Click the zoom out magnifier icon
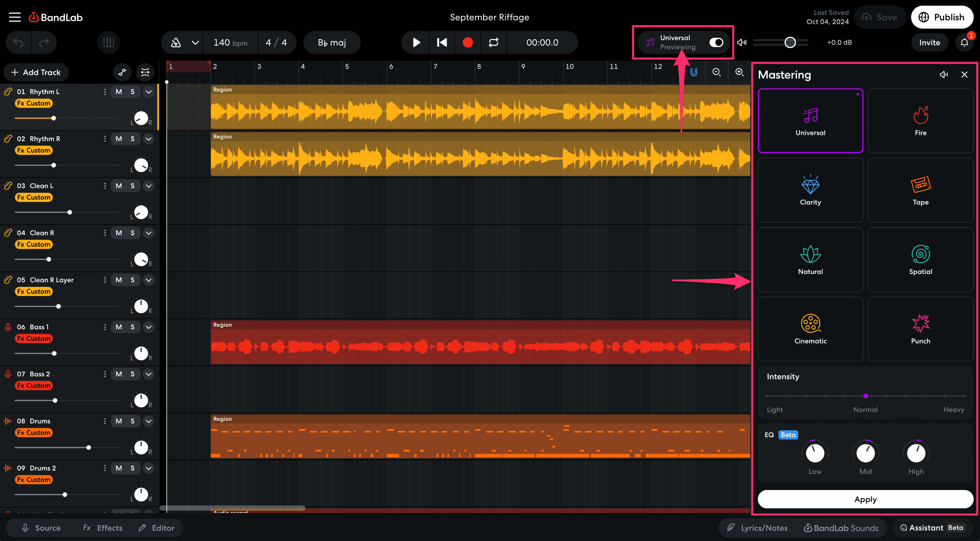Screen dimensions: 980x541 point(716,72)
